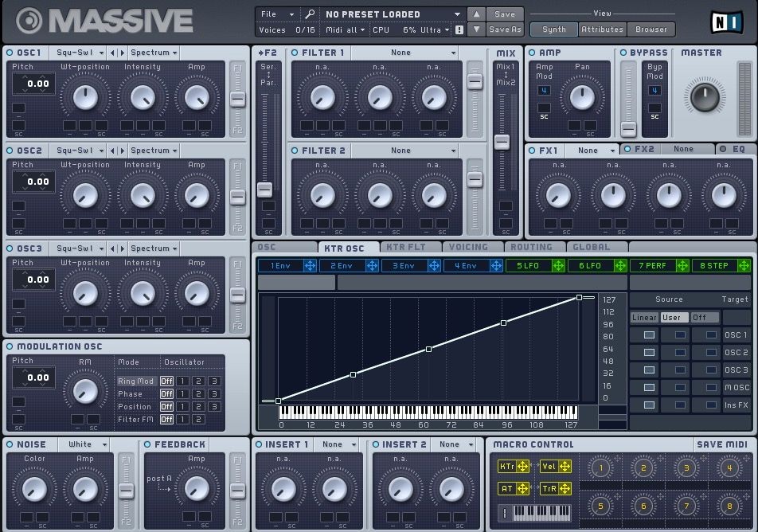Click the Mix1/Mix2 fader handle
The height and width of the screenshot is (532, 758).
[502, 142]
